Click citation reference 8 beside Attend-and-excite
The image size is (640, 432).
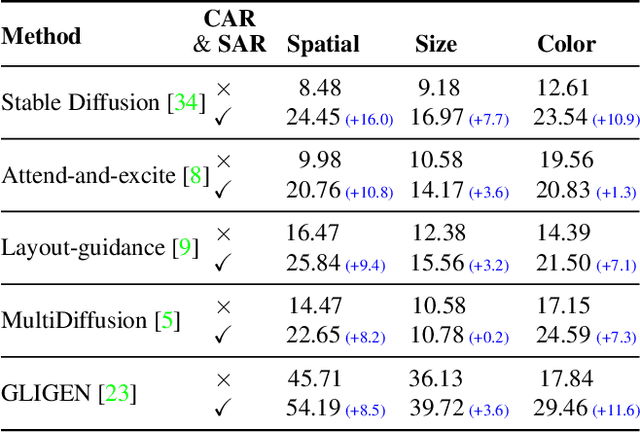[x=193, y=176]
